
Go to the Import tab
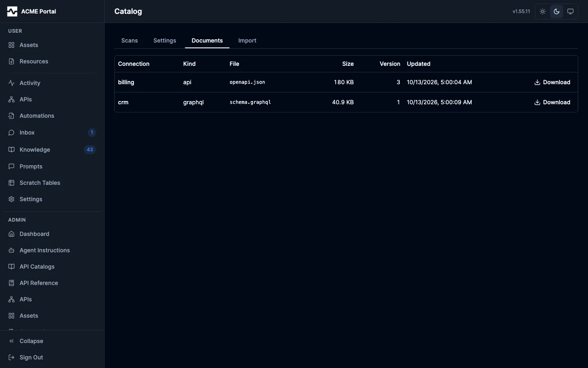[x=247, y=40]
